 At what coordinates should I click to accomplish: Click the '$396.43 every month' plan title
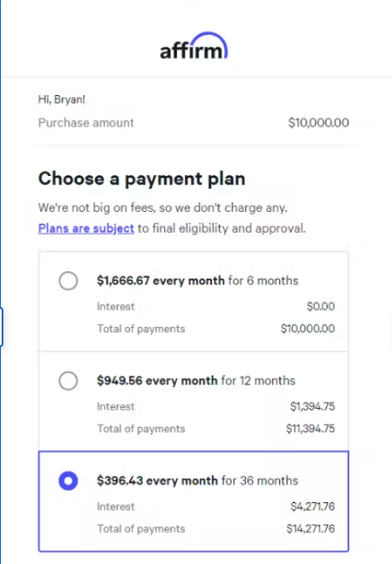[157, 481]
